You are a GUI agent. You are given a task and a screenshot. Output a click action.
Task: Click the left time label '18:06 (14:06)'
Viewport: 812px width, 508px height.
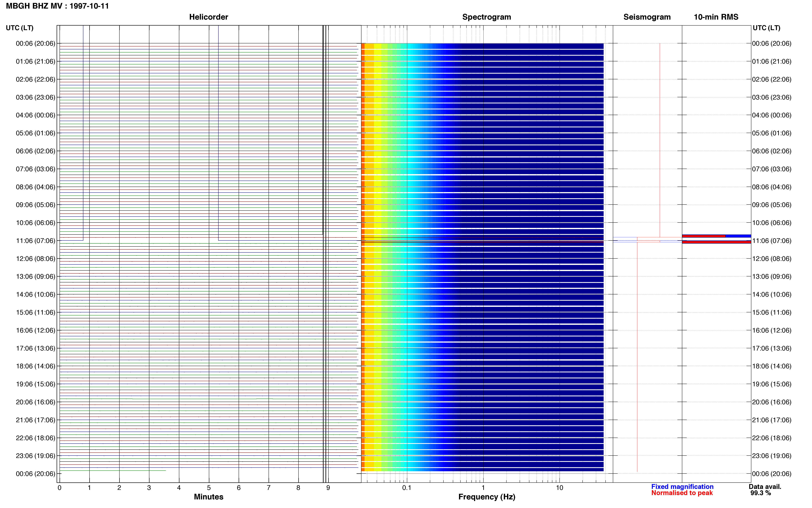coord(36,366)
